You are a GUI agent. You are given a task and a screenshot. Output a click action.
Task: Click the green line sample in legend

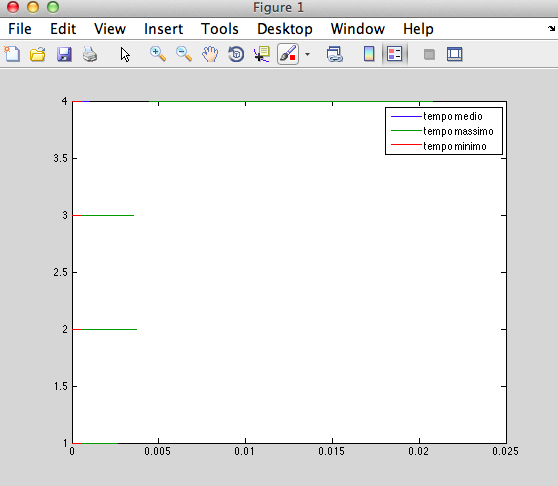pos(406,131)
